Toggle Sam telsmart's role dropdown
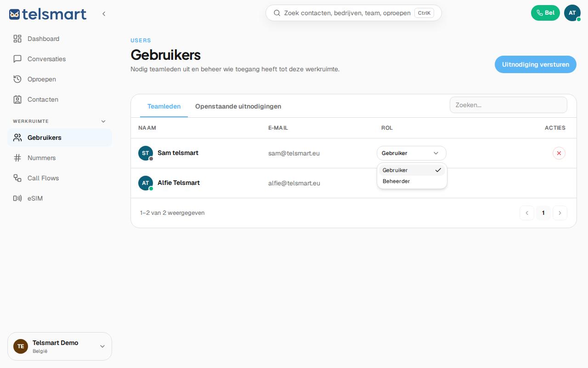The image size is (588, 368). pos(412,153)
